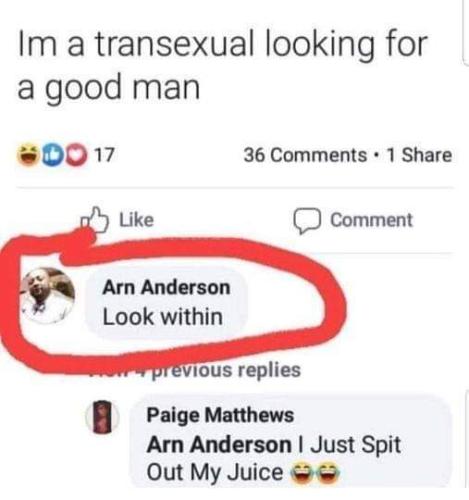
Task: Open Arn Anderson's name in the comment
Action: coord(166,287)
